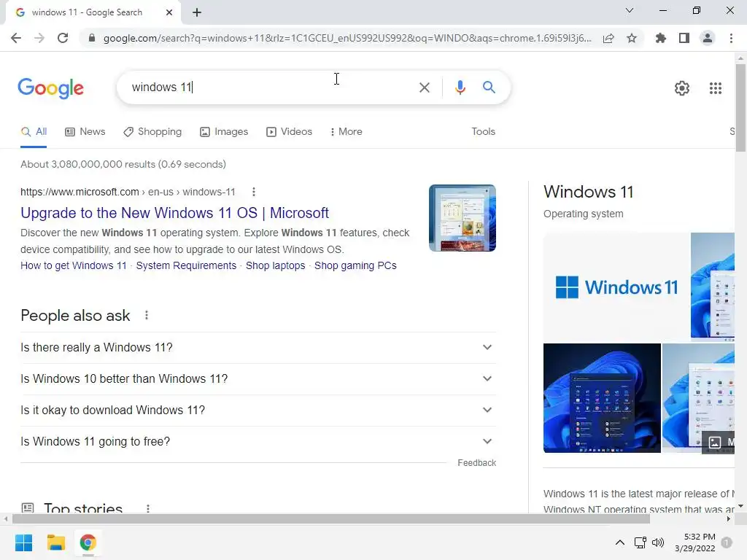
Task: Submit search with the magnifier icon
Action: 489,87
